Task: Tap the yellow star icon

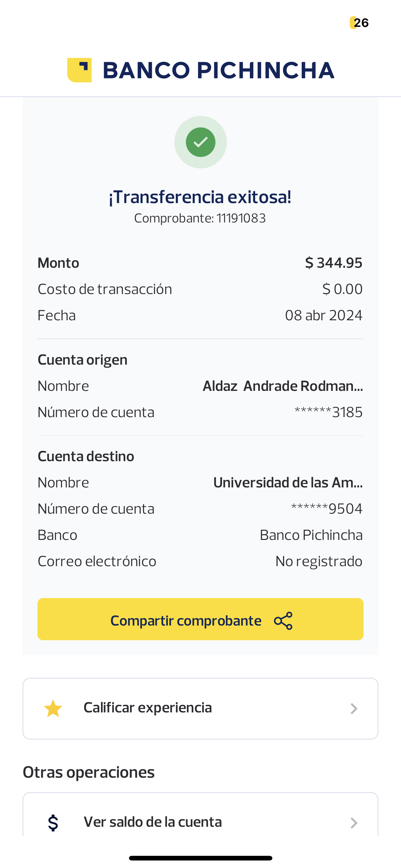Action: 53,708
